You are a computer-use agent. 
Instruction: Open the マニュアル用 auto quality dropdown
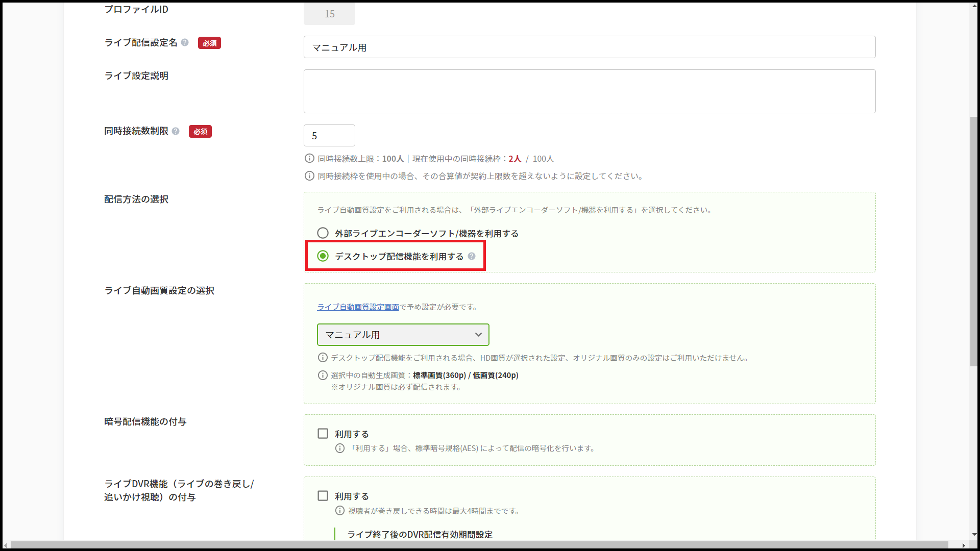click(403, 335)
